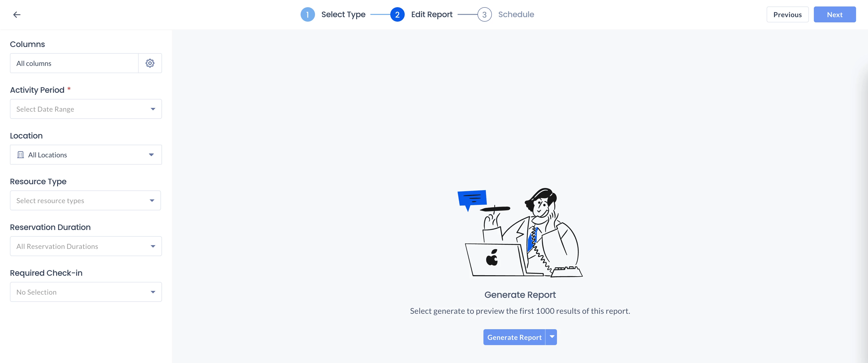
Task: Open All Reservation Durations dropdown
Action: click(86, 246)
